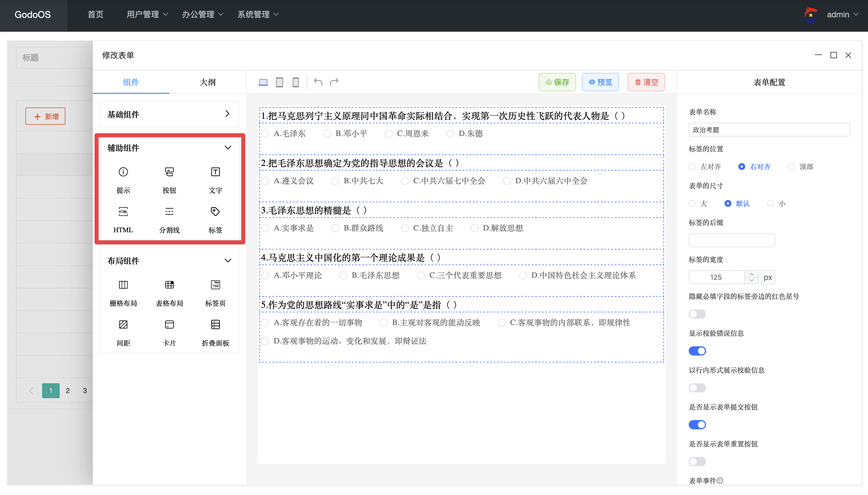Viewport: 868px width, 495px height.
Task: Select the 标签 tag component
Action: pos(215,220)
